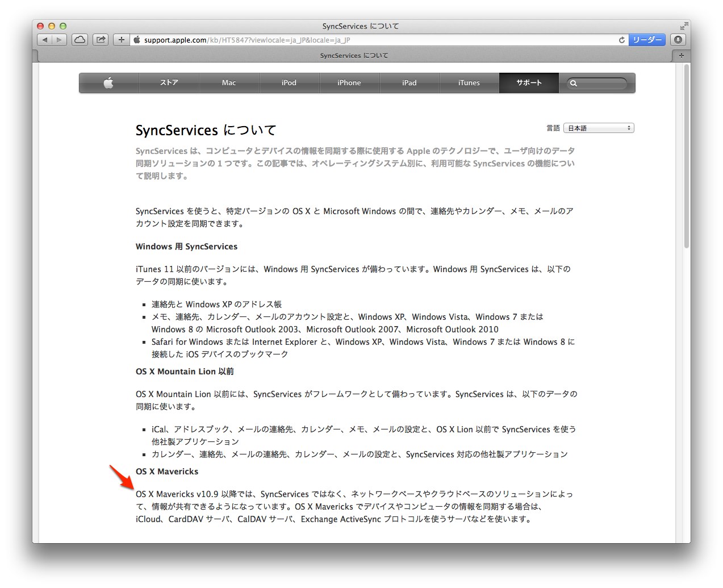
Task: Open iCloud Tabs cloud icon
Action: 80,40
